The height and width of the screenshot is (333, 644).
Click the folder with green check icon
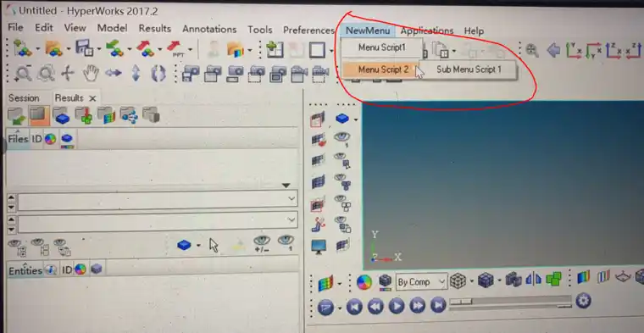click(17, 116)
